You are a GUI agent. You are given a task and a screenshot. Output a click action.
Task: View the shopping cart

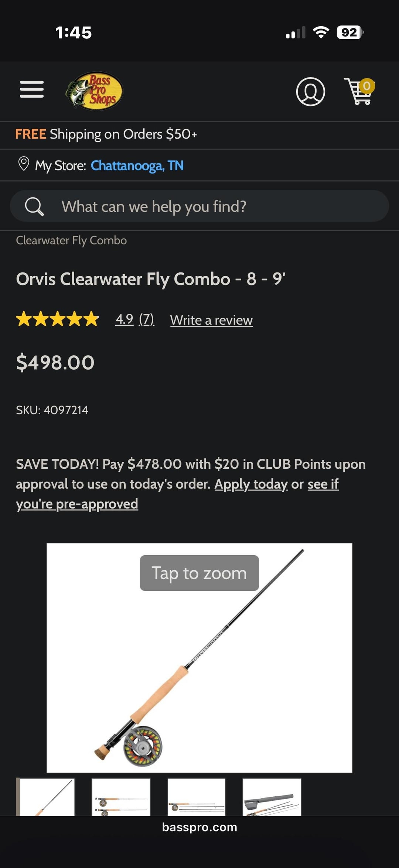click(x=359, y=91)
